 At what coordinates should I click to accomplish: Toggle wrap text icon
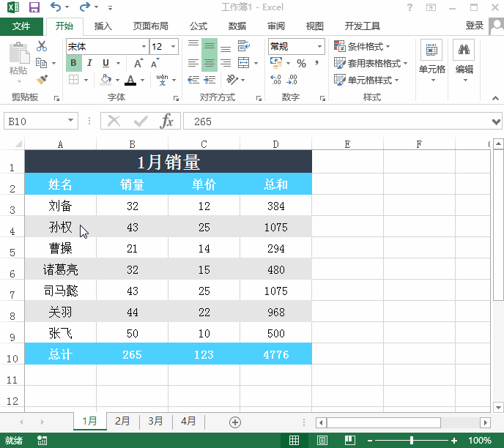pos(243,46)
